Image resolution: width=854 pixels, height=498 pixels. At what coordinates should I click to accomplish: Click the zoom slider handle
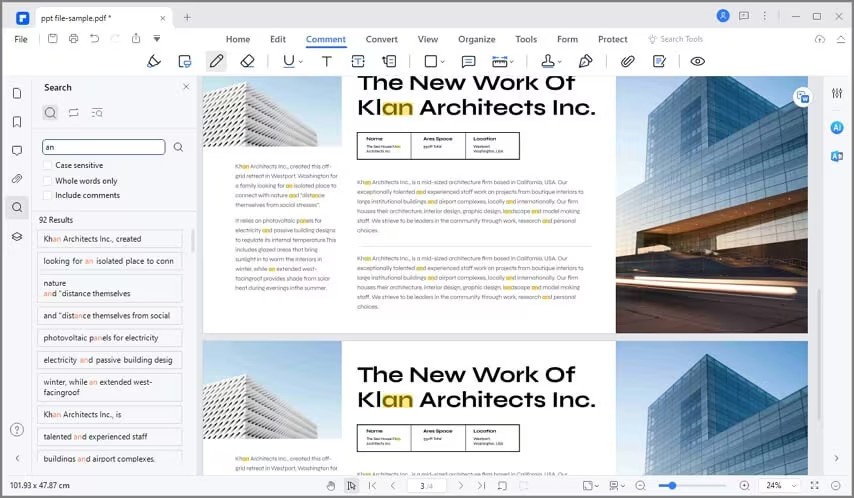pos(672,485)
